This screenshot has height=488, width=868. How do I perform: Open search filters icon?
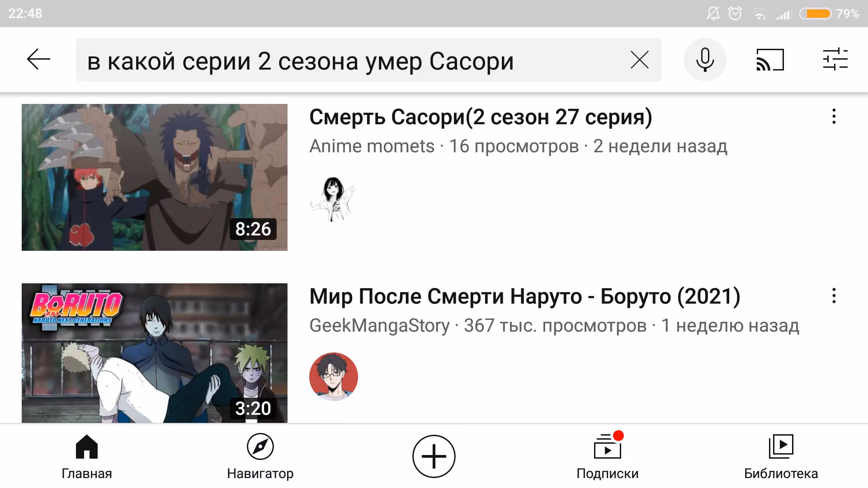[x=835, y=59]
